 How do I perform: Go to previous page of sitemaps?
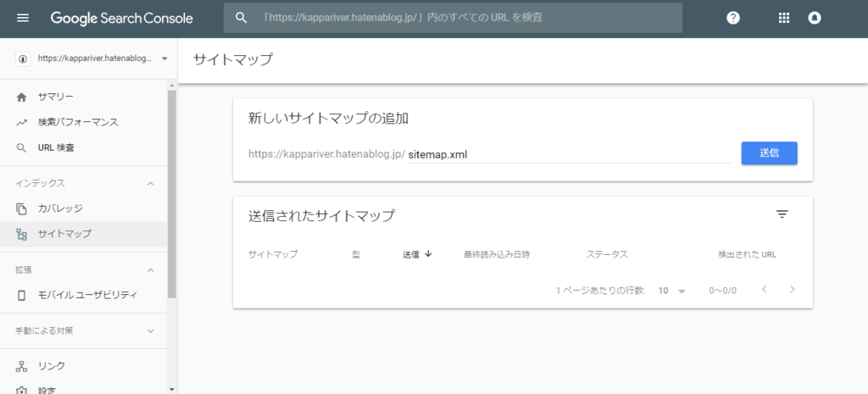(x=765, y=290)
